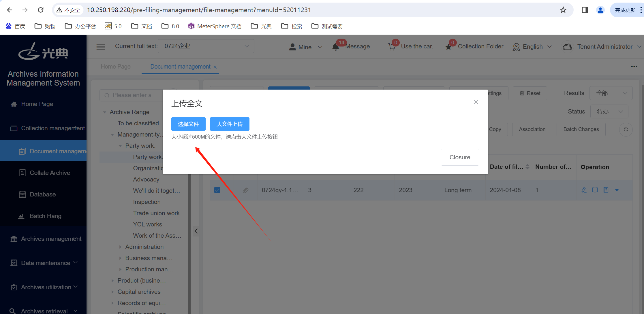Select Advocacy tree item
The image size is (644, 314).
(146, 179)
